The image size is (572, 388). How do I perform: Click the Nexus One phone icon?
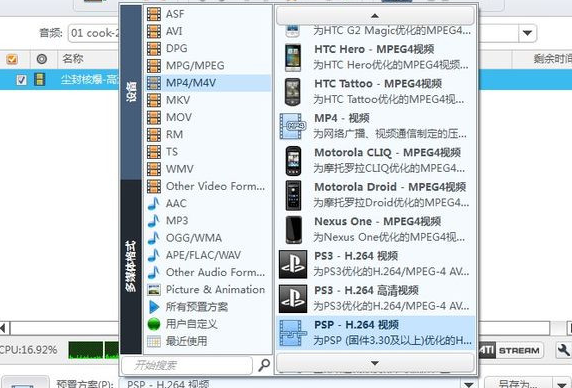293,229
